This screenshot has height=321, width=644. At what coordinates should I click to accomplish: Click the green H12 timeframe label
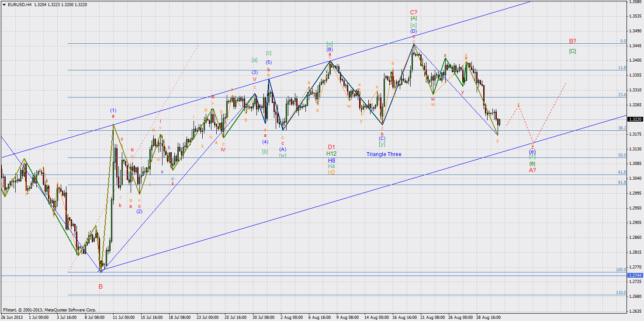point(331,154)
